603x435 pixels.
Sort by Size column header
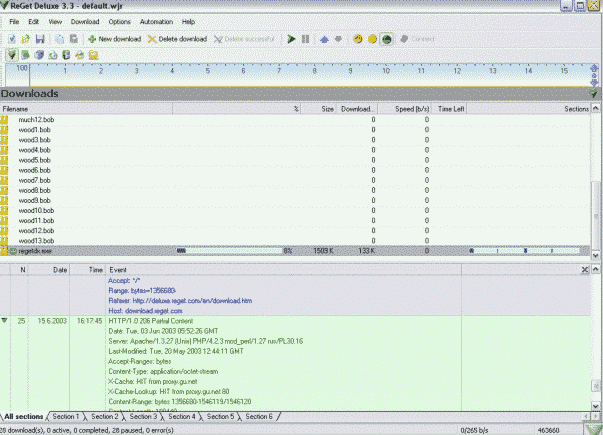tap(318, 109)
